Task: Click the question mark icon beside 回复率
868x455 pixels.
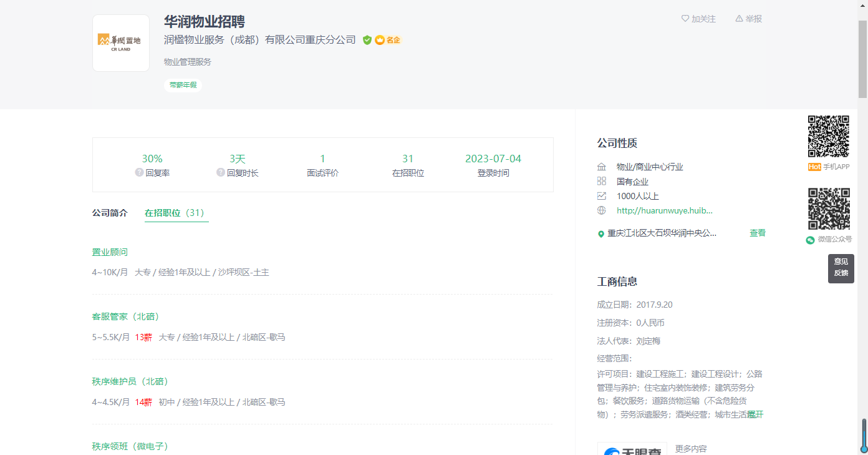Action: coord(139,172)
